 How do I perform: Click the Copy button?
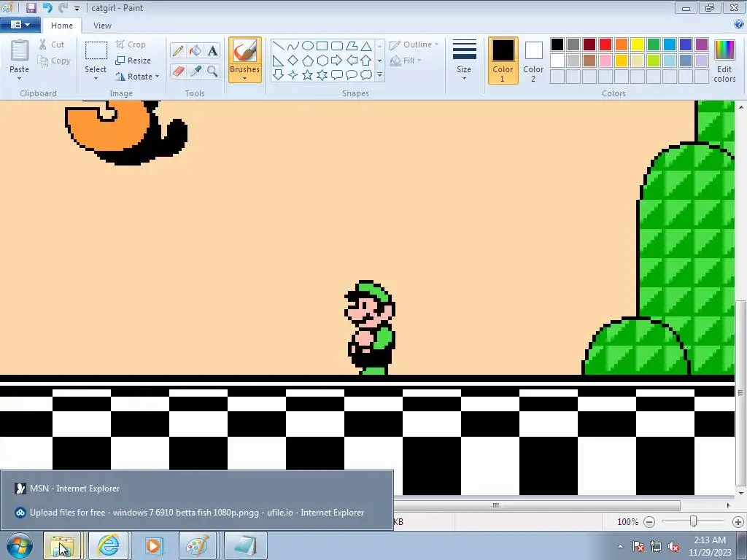54,61
